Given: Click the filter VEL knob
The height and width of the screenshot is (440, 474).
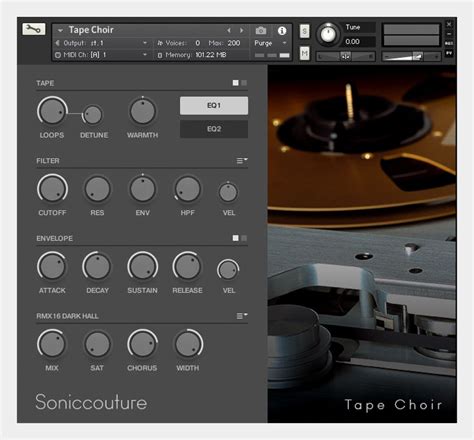Looking at the screenshot, I should [228, 193].
